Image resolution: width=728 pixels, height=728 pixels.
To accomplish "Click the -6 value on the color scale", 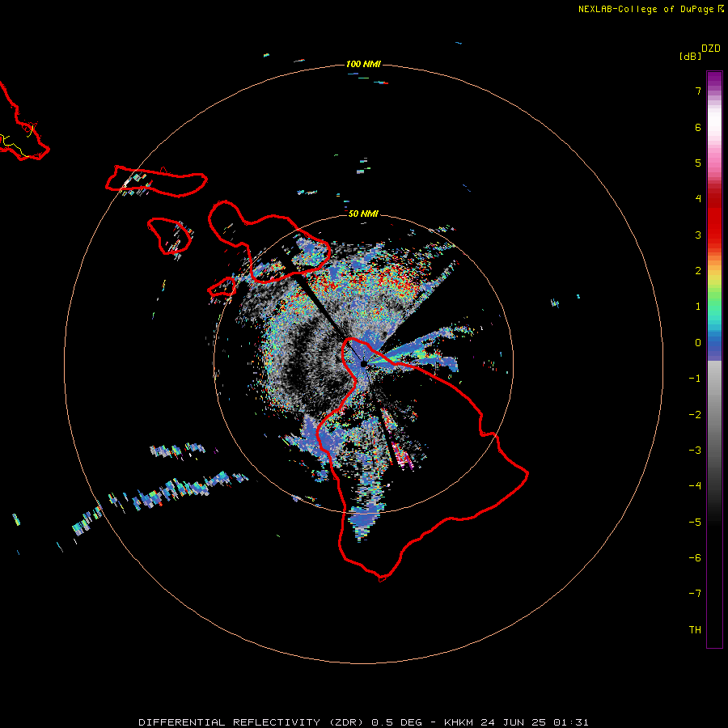I will [695, 557].
